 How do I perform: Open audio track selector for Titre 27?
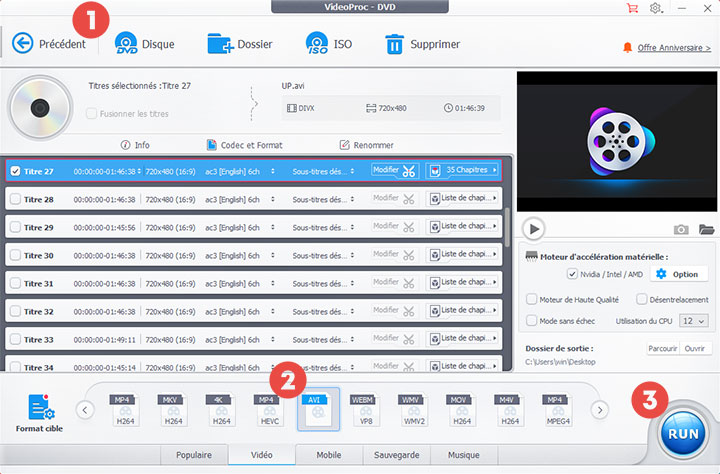point(273,171)
